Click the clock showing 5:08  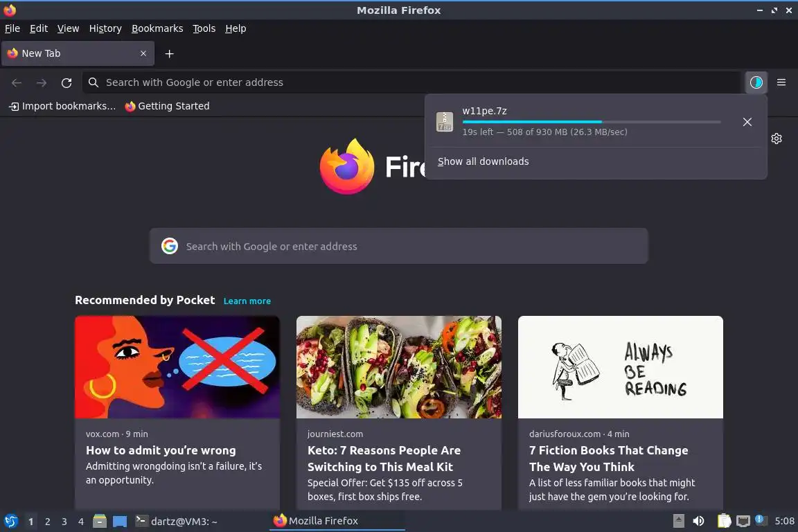(x=784, y=521)
